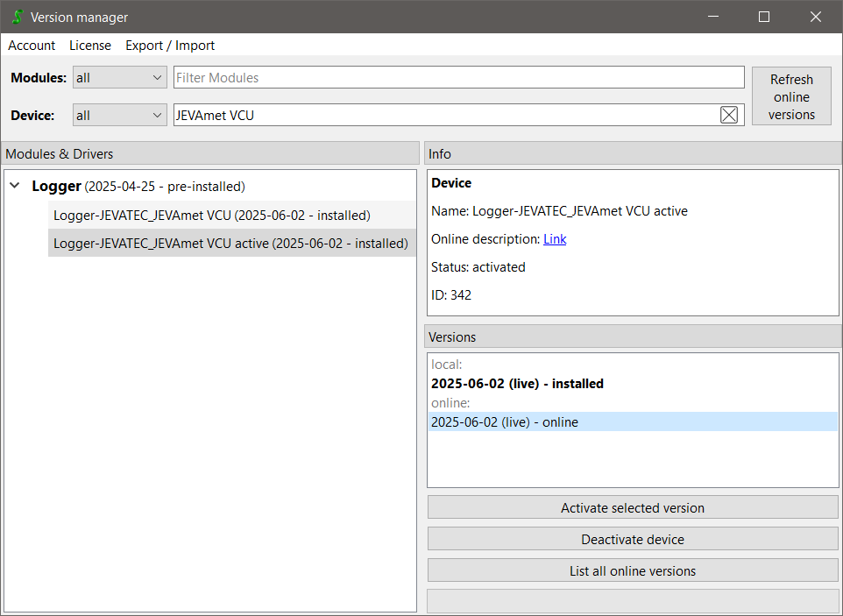
Task: Click List all online versions button
Action: click(633, 570)
